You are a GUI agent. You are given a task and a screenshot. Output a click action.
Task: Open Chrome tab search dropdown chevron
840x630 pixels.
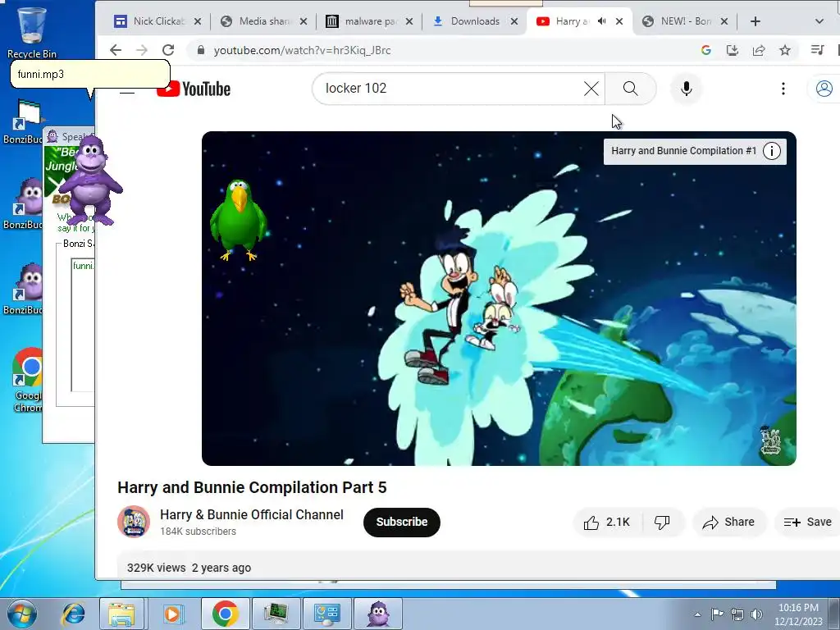819,21
